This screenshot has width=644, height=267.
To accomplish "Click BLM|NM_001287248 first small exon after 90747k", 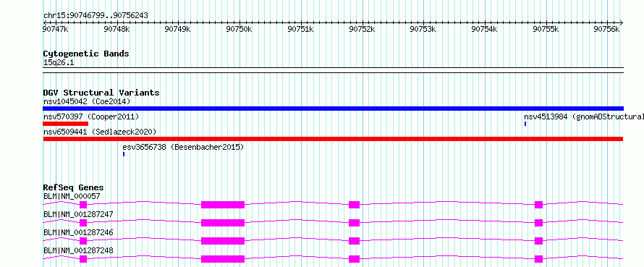I will (83, 259).
